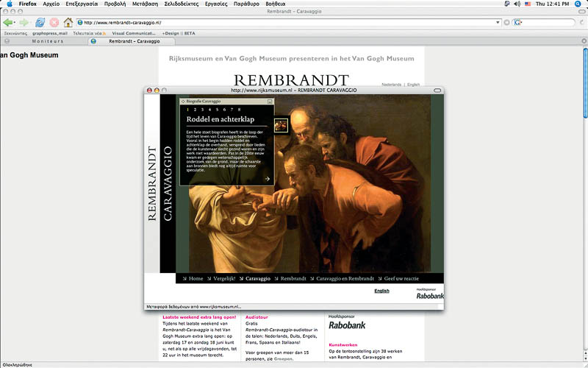Open the Apple menu

tap(10, 4)
